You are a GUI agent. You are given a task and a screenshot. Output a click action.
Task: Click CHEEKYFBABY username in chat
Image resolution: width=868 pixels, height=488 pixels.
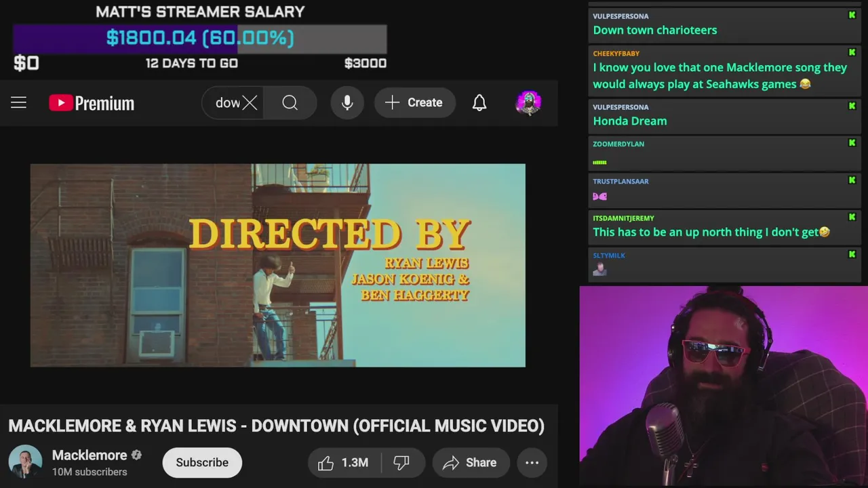pos(616,54)
